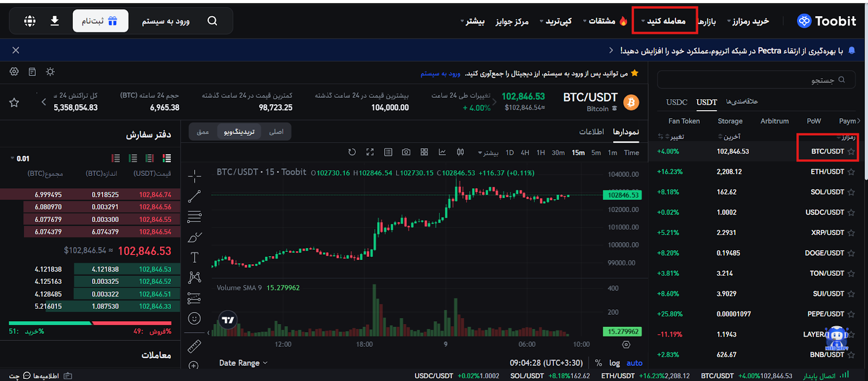
Task: Open the بازارها markets menu
Action: [x=707, y=21]
